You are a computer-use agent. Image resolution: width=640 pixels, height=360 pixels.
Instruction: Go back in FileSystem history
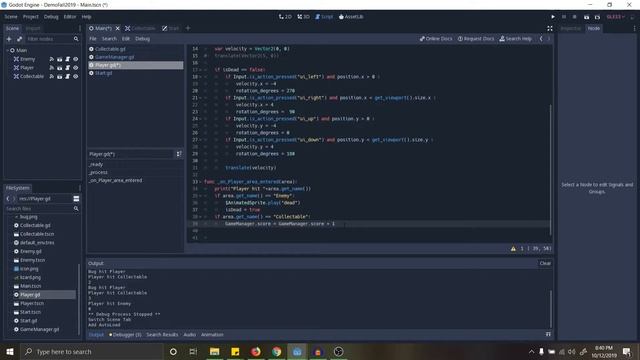point(8,198)
